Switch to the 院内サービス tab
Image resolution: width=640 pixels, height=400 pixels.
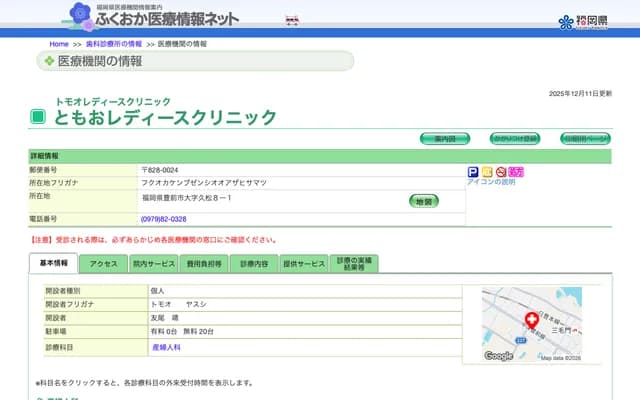click(x=153, y=264)
